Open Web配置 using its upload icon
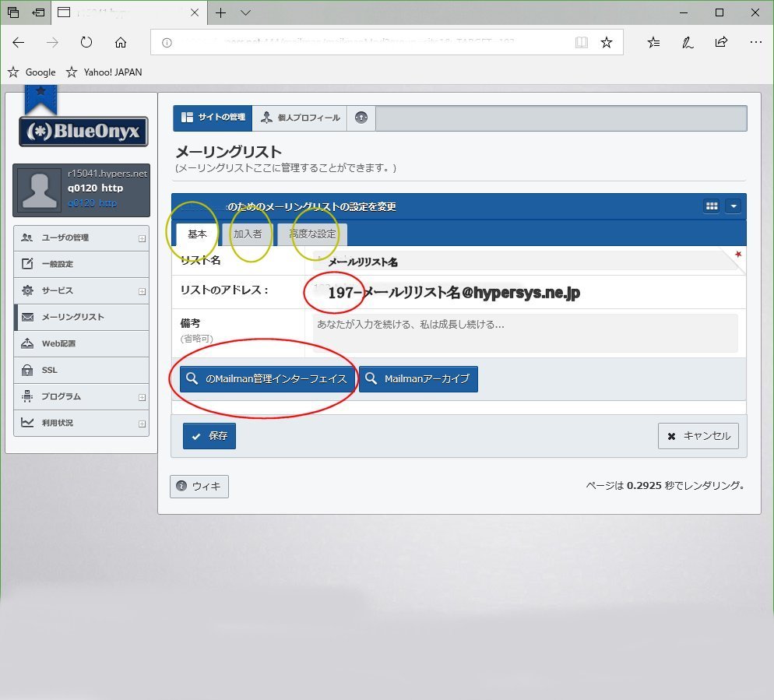Image resolution: width=774 pixels, height=700 pixels. (26, 343)
